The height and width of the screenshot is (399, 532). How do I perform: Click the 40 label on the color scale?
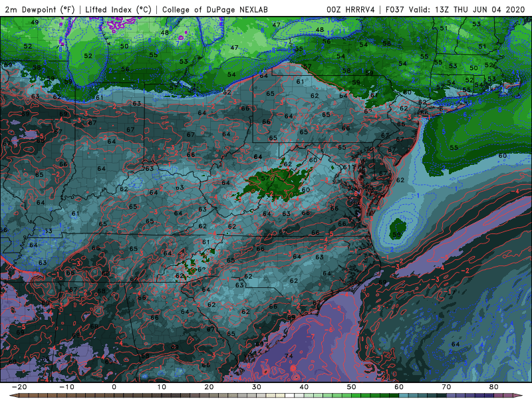coord(304,387)
